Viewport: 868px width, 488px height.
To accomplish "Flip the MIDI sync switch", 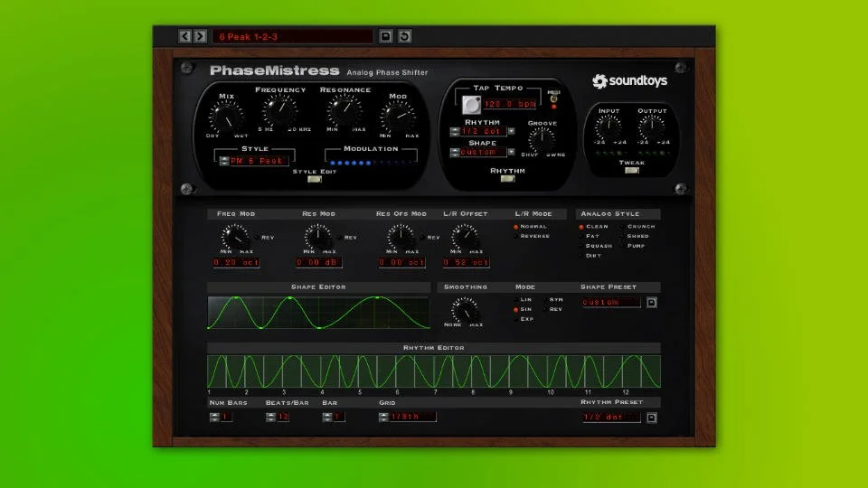I will pos(553,99).
